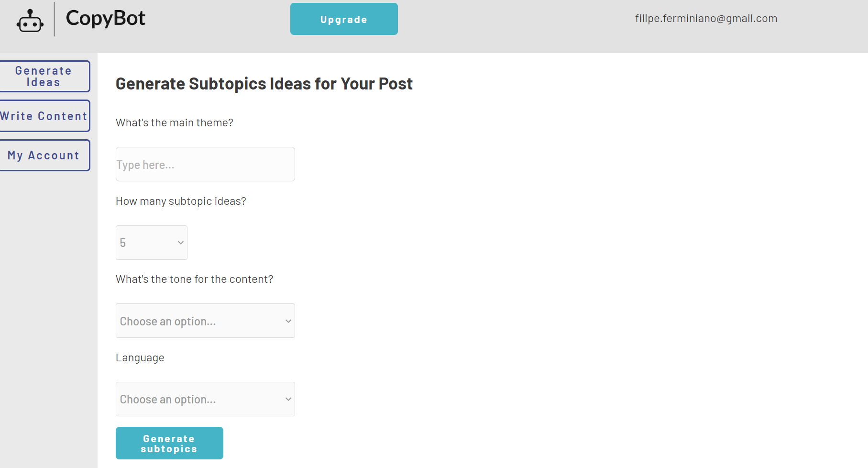Expand the Language dropdown
Image resolution: width=868 pixels, height=468 pixels.
point(205,399)
